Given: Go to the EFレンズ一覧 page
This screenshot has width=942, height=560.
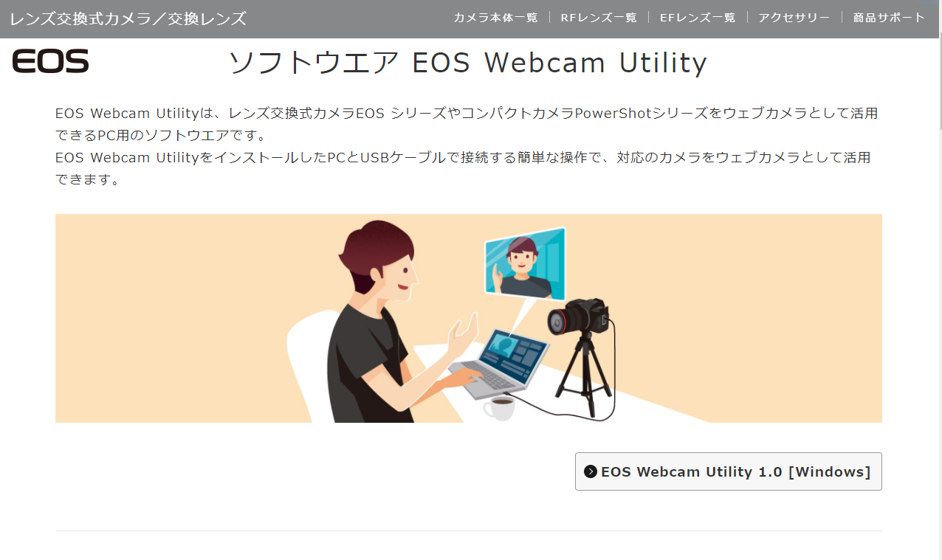Looking at the screenshot, I should (698, 18).
